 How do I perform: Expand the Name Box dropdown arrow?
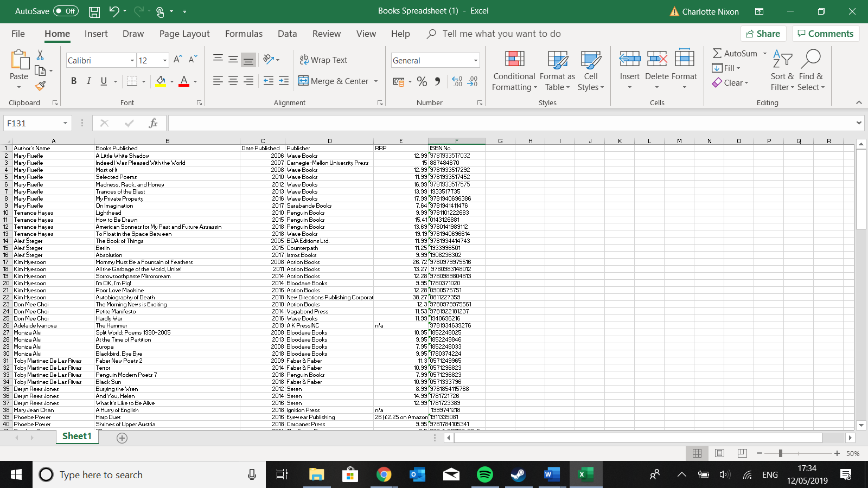point(65,124)
